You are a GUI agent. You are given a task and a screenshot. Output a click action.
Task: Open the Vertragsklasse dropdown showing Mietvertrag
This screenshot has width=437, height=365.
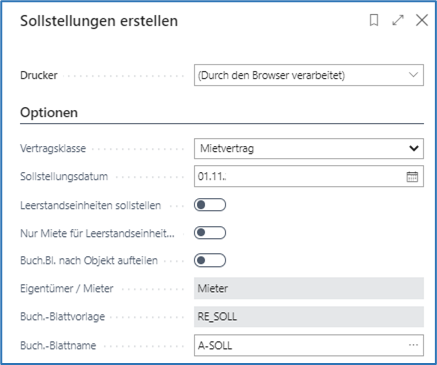[309, 148]
